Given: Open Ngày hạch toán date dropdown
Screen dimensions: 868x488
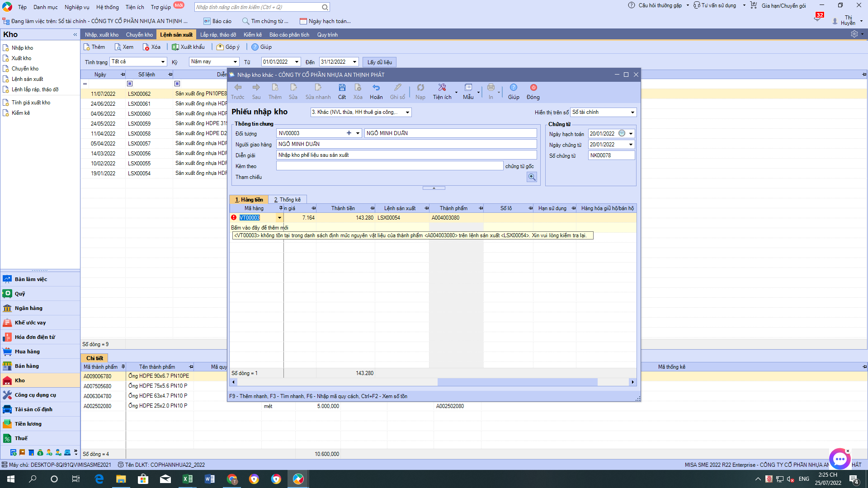Looking at the screenshot, I should (x=631, y=134).
